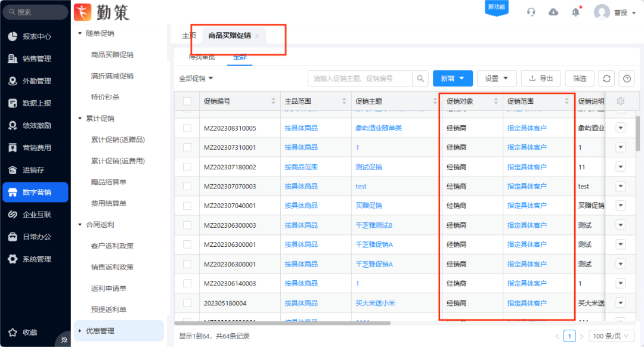Click the headset customer service icon
The height and width of the screenshot is (347, 644).
[531, 11]
